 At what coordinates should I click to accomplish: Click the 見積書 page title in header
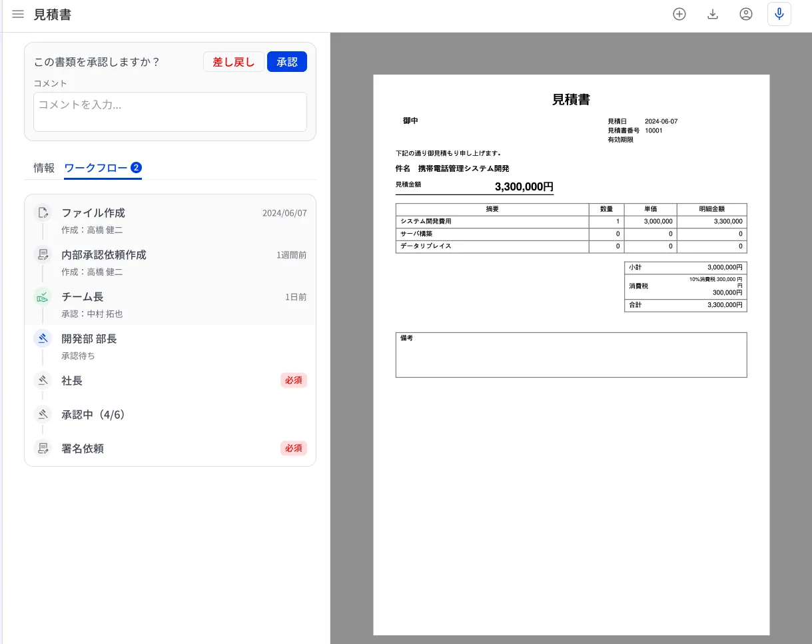click(53, 15)
